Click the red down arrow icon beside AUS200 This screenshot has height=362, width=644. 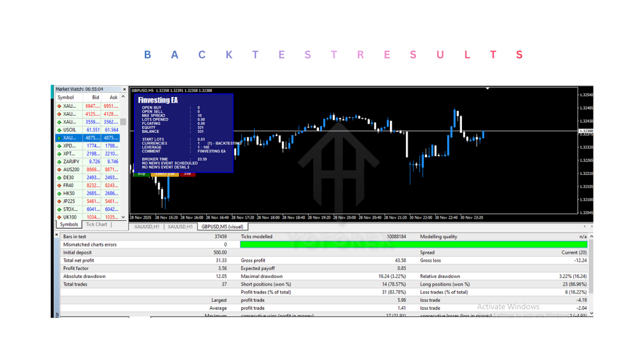click(59, 169)
